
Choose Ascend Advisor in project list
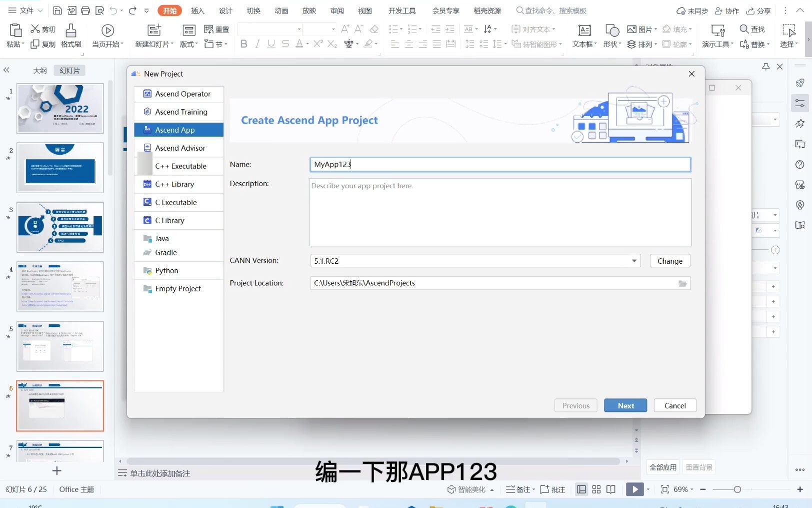pyautogui.click(x=178, y=148)
